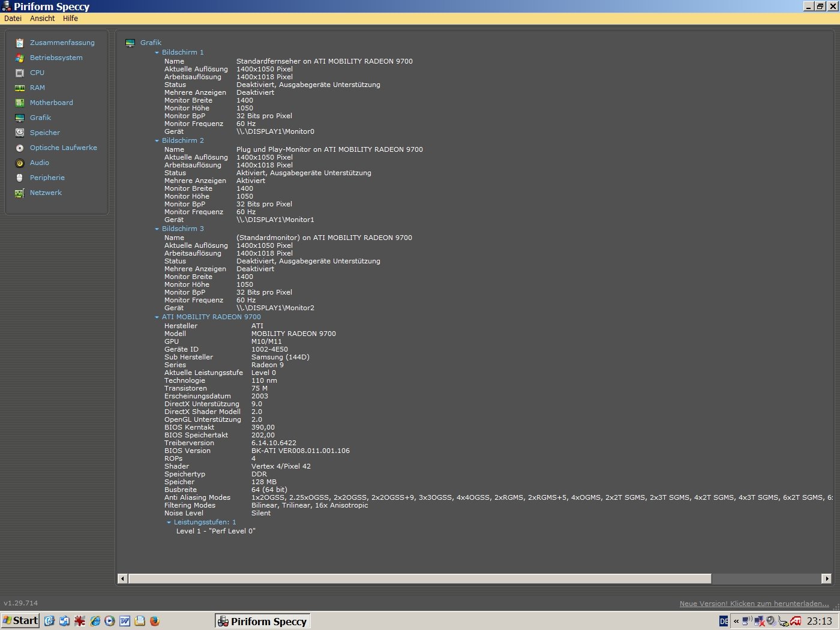
Task: Click the DE language bar indicator
Action: 724,621
